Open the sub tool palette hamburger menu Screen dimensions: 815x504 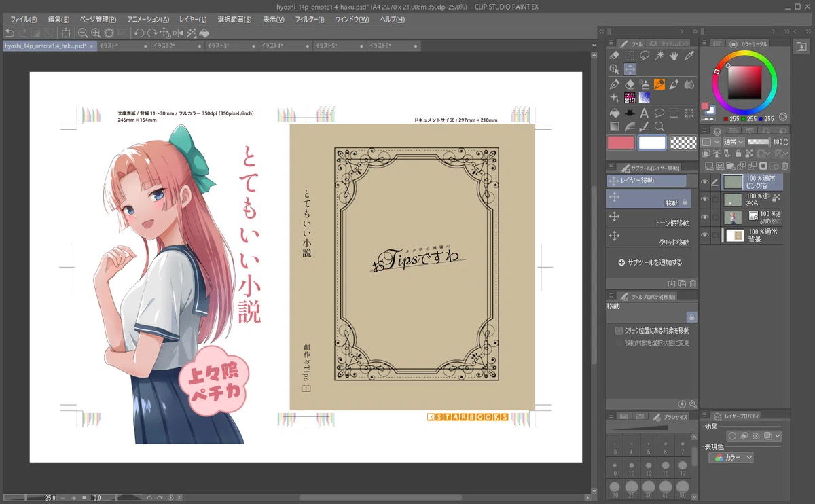(x=611, y=167)
